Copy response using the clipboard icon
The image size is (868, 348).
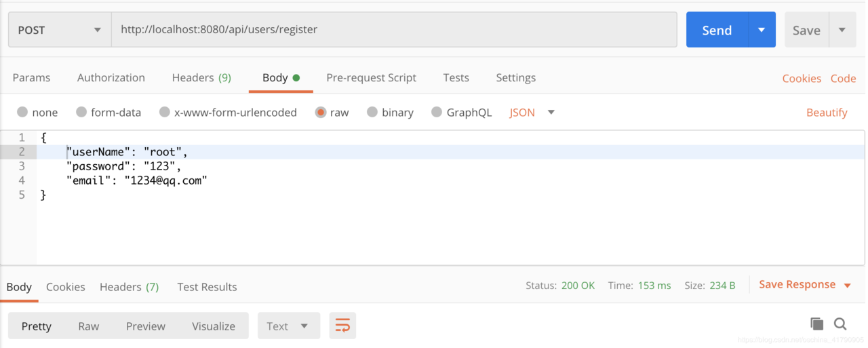pyautogui.click(x=817, y=324)
